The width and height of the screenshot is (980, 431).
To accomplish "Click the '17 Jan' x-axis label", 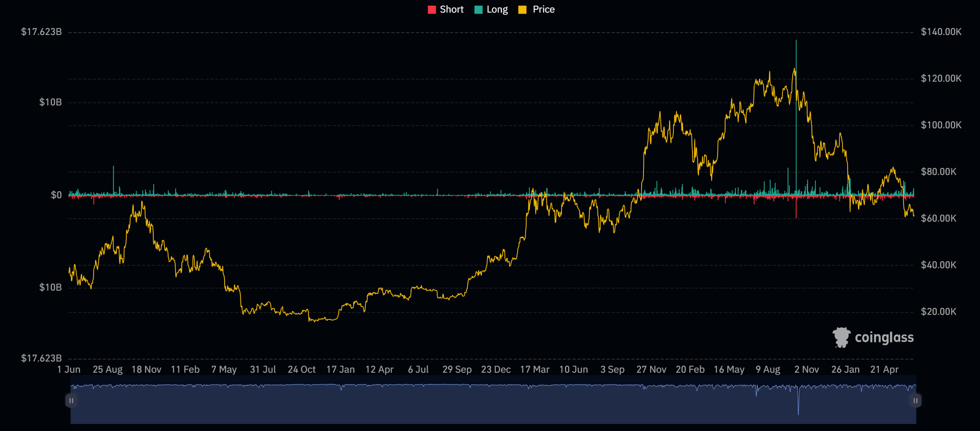I will (341, 369).
